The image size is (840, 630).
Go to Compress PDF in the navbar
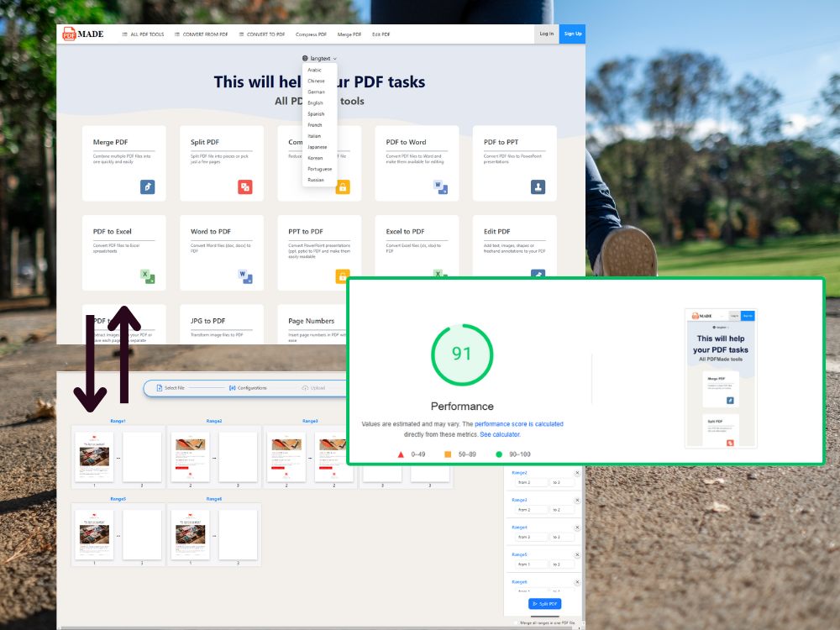[311, 34]
